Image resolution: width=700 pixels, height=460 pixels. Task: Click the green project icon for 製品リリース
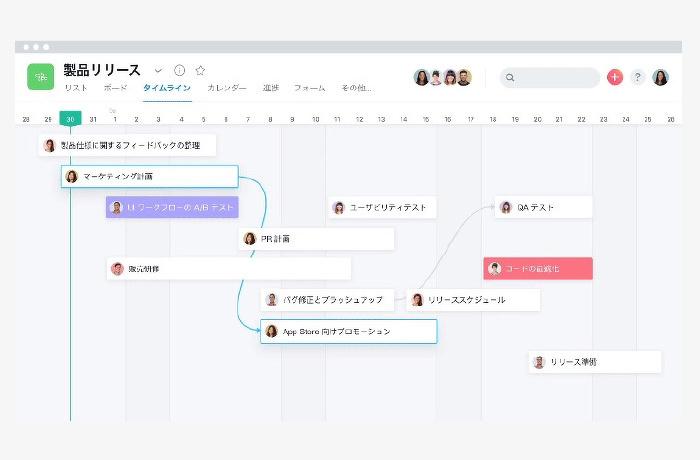[x=41, y=77]
